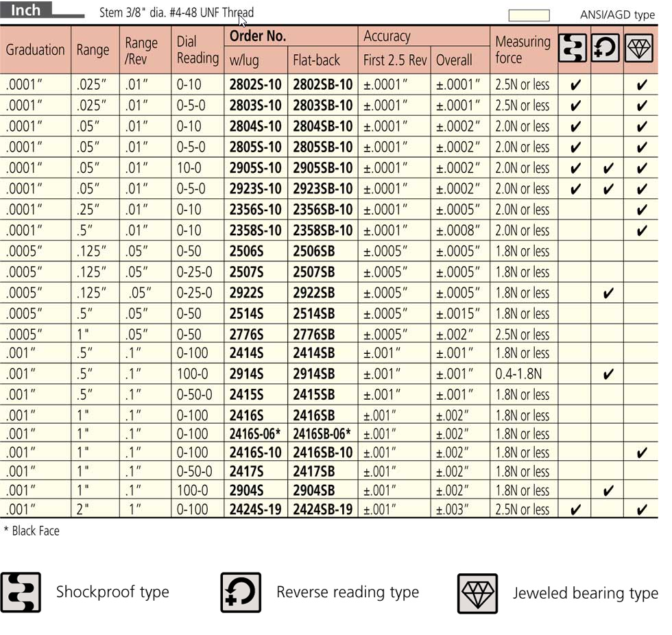Select order number 2802S-10

click(255, 85)
